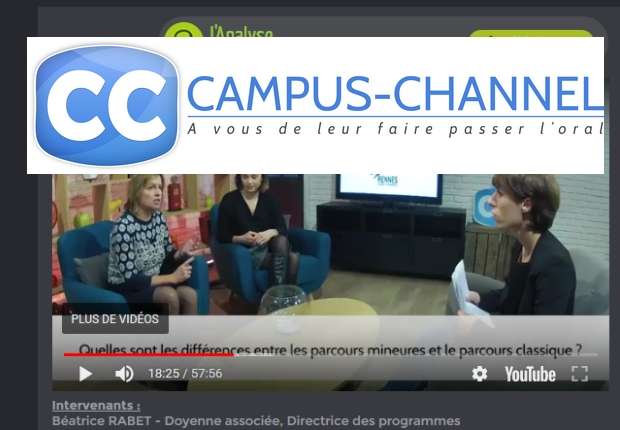Image resolution: width=620 pixels, height=430 pixels.
Task: Play the YouTube video
Action: tap(85, 374)
